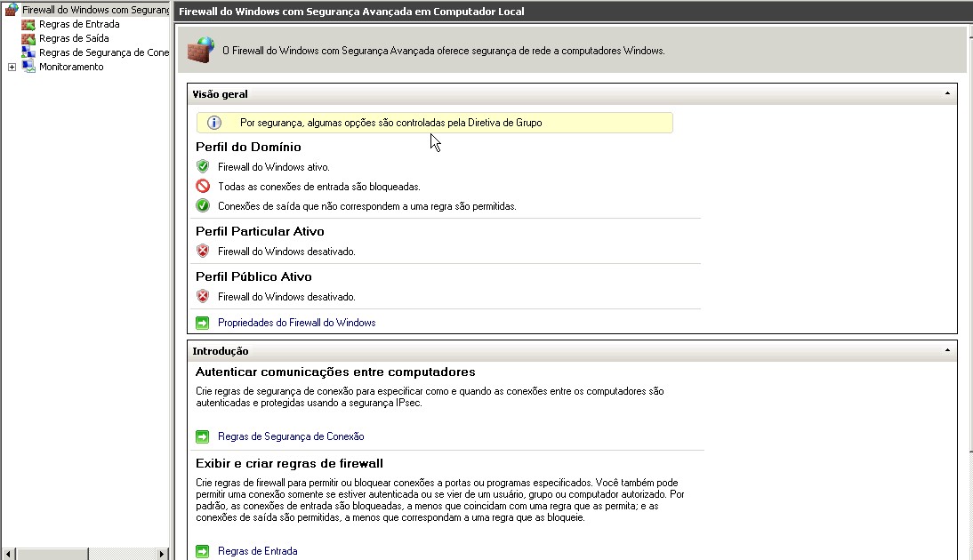Screen dimensions: 973x560
Task: Click red shield icon under Perfil Público Ativo
Action: click(203, 296)
